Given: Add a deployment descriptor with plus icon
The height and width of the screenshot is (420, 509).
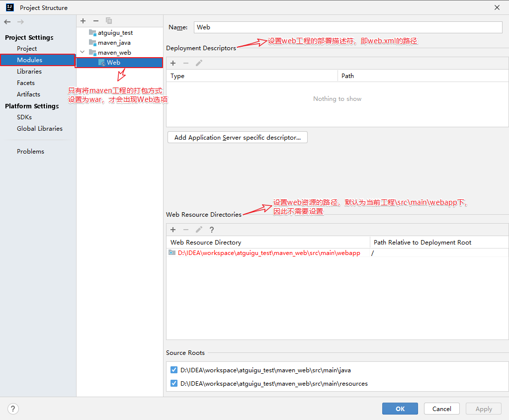Looking at the screenshot, I should coord(173,63).
